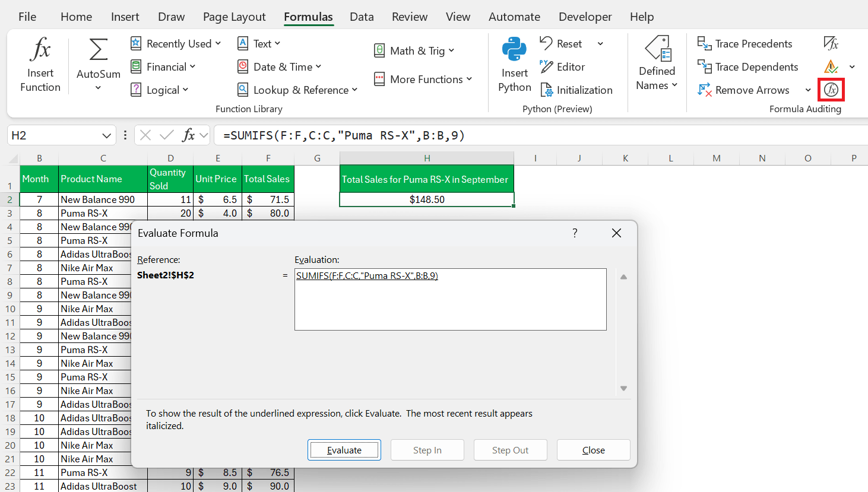Select the Product Name header cell

(103, 179)
